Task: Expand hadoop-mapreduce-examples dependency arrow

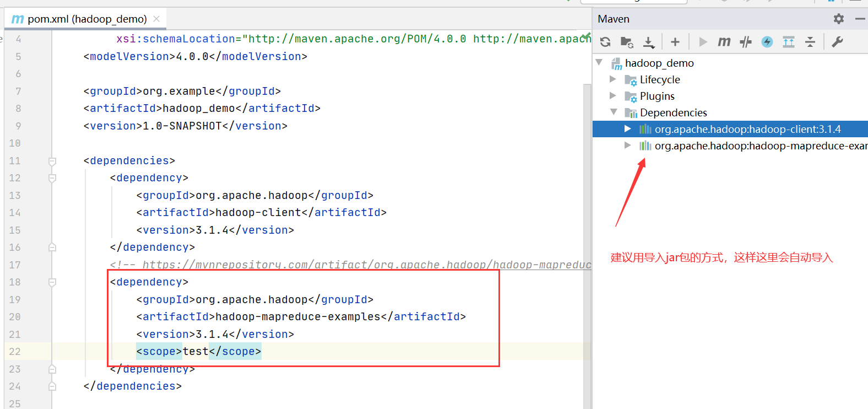Action: (627, 145)
